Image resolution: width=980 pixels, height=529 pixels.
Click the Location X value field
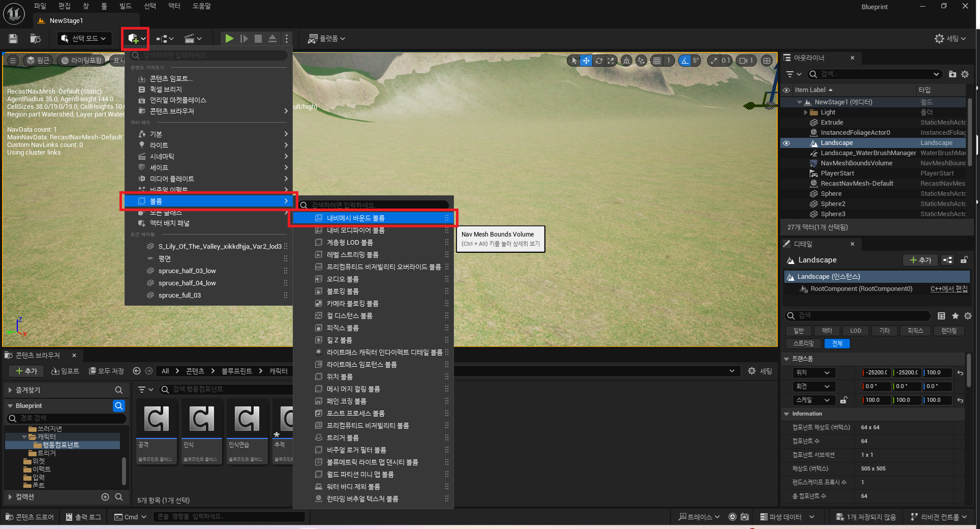(x=876, y=372)
